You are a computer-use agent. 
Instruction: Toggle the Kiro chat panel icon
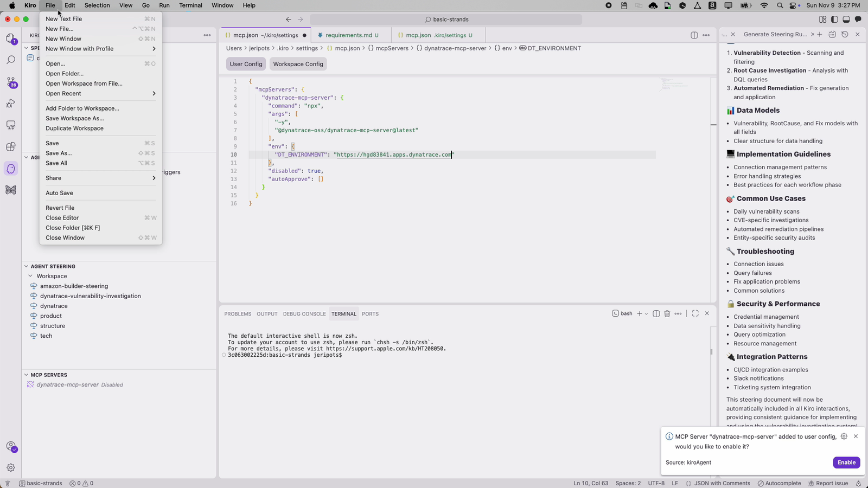click(858, 19)
